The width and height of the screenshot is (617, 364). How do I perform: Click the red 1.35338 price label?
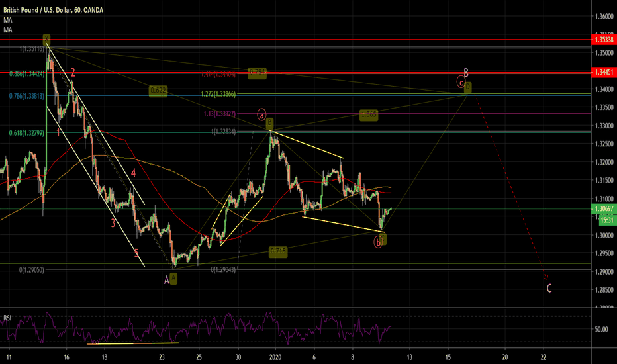pos(604,40)
